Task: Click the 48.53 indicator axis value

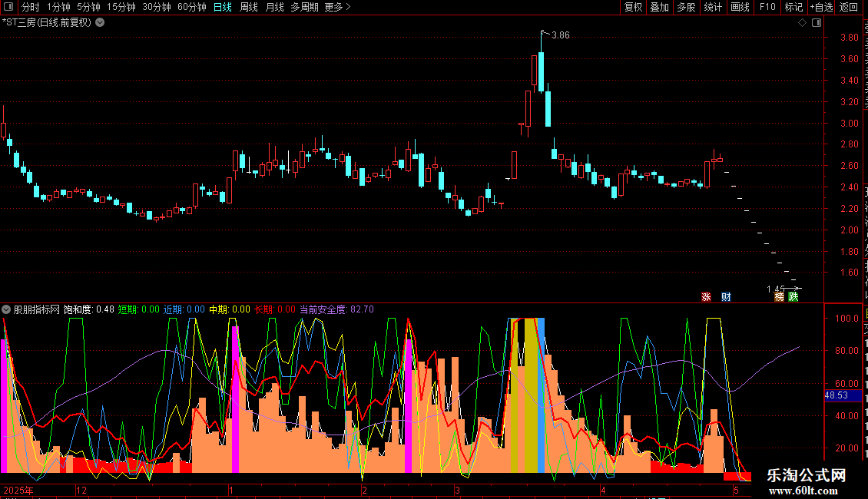Action: point(837,395)
